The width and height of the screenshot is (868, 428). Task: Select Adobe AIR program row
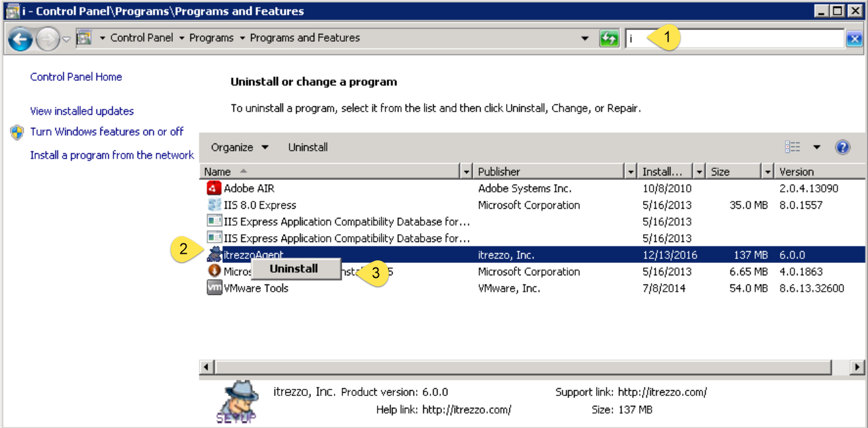point(532,189)
